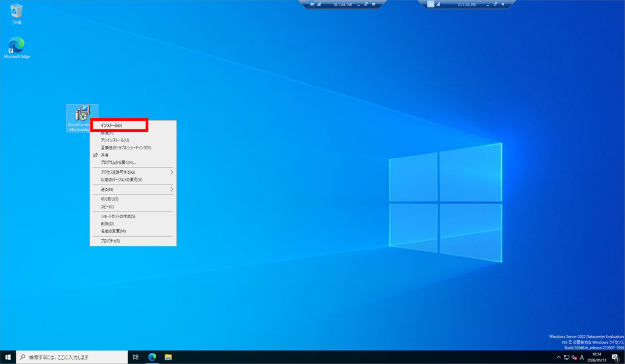The height and width of the screenshot is (364, 625).
Task: Toggle the pin on 10.1.34.138 connection bar
Action: [x=312, y=4]
